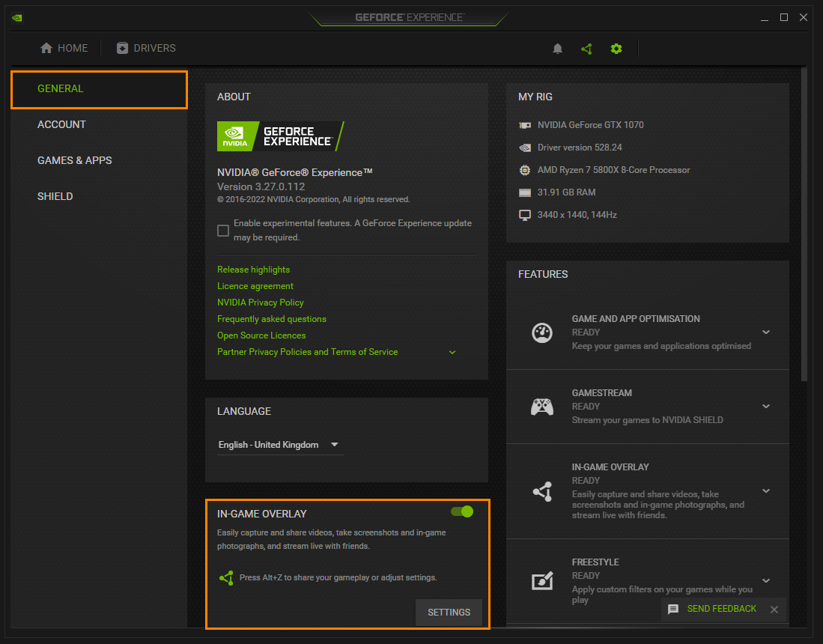Click the green share icon beside Alt+Z hint

226,578
